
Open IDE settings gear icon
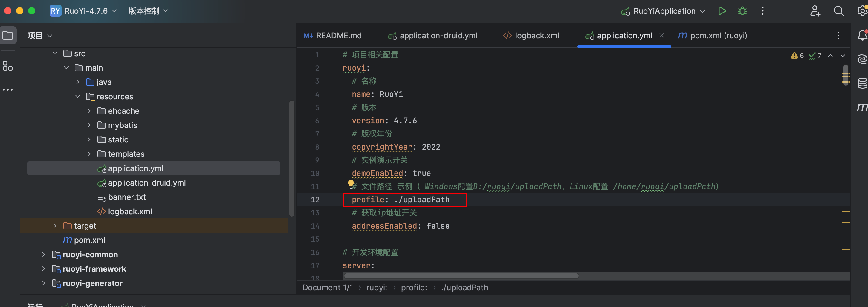coord(862,11)
